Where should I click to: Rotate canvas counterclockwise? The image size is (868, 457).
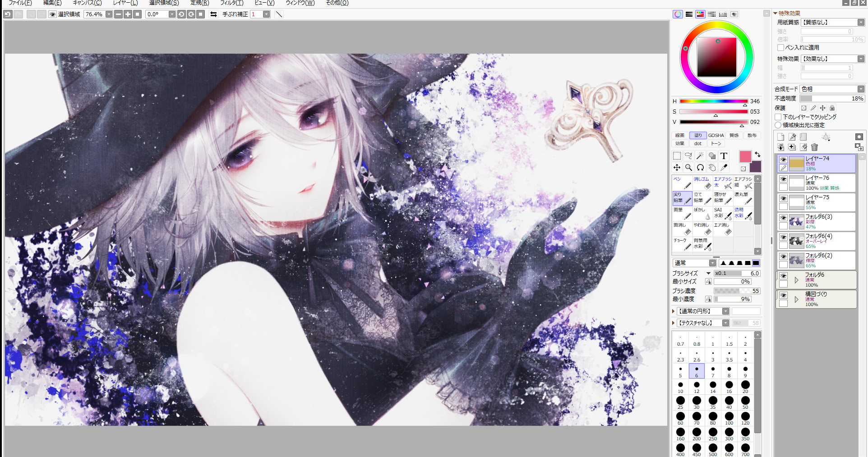pyautogui.click(x=181, y=14)
